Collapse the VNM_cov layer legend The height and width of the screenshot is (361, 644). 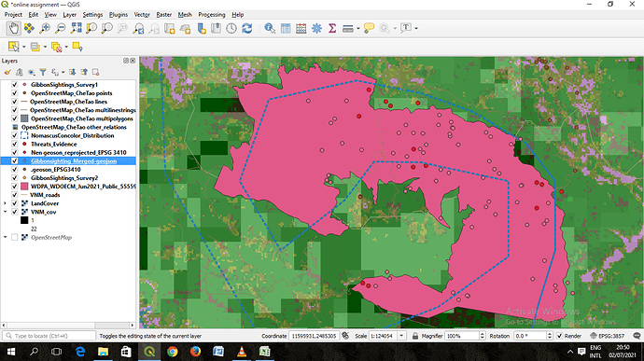point(5,212)
